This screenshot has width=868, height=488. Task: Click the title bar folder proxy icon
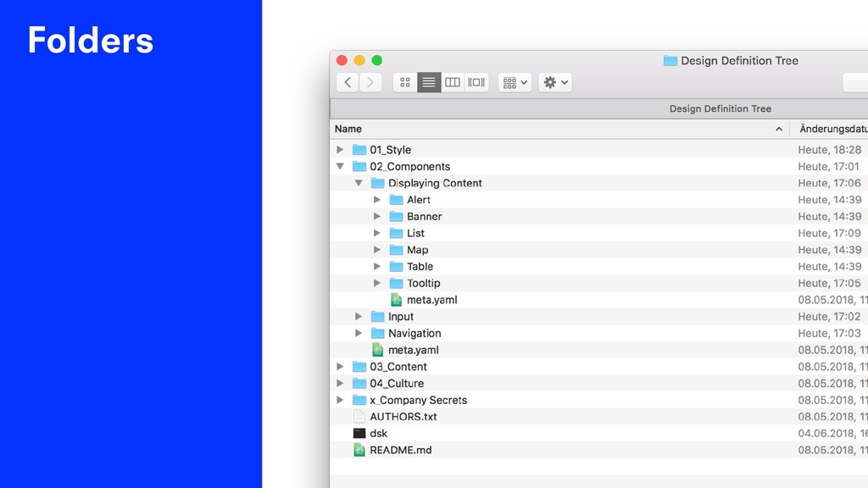670,61
